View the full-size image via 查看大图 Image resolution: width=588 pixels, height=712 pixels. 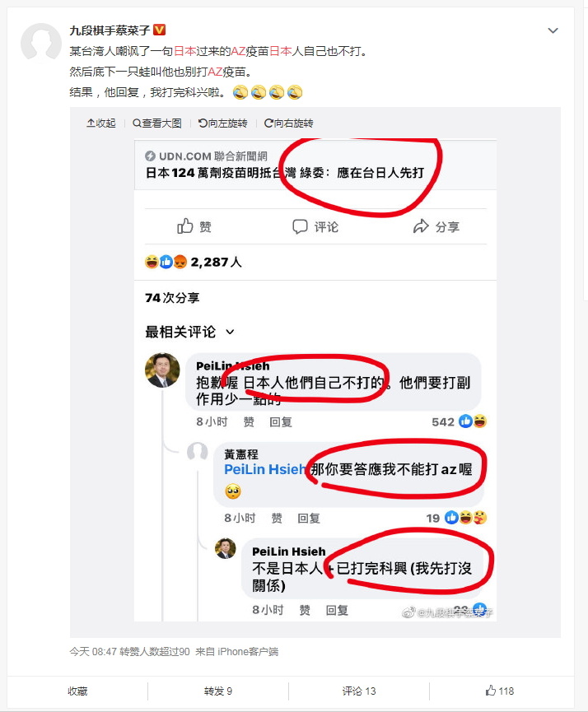(157, 123)
